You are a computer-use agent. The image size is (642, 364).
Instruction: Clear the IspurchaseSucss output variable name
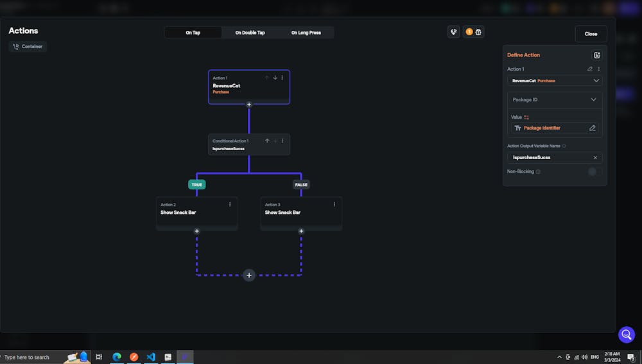point(595,157)
